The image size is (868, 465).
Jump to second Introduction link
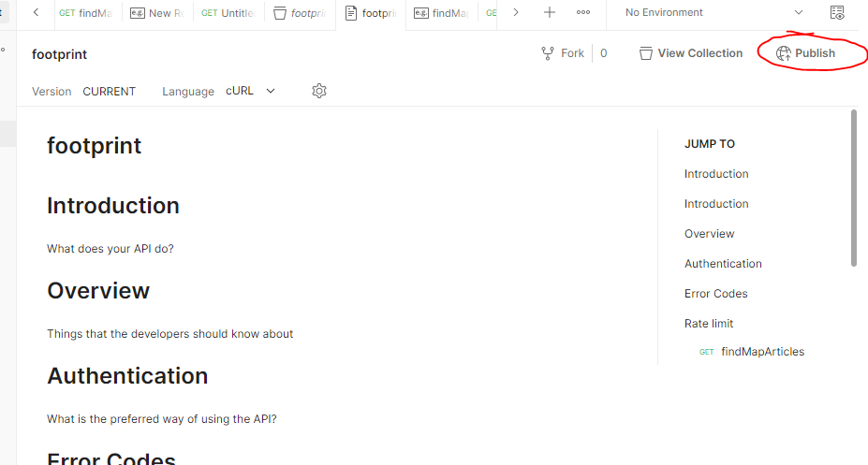point(716,203)
